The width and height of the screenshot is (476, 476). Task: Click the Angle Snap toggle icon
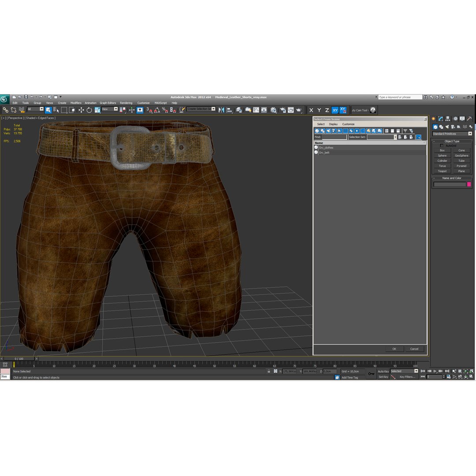(157, 110)
